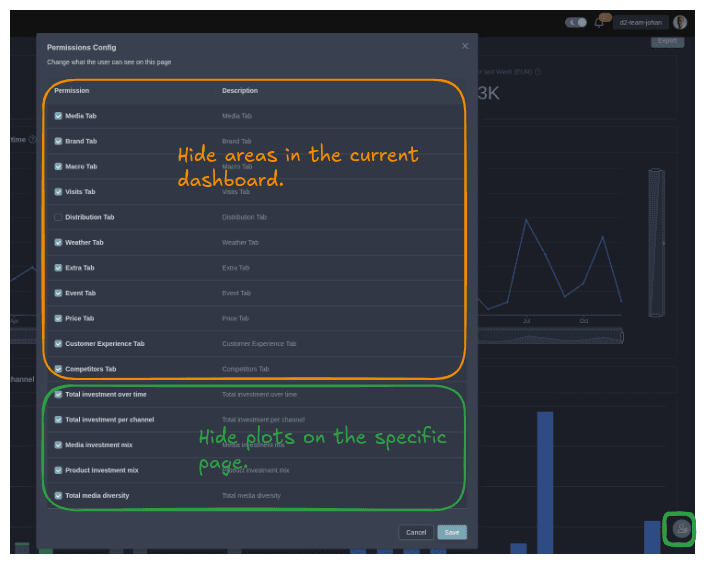Viewport: 704px width, 564px height.
Task: Close the Permissions Config dialog
Action: (x=465, y=46)
